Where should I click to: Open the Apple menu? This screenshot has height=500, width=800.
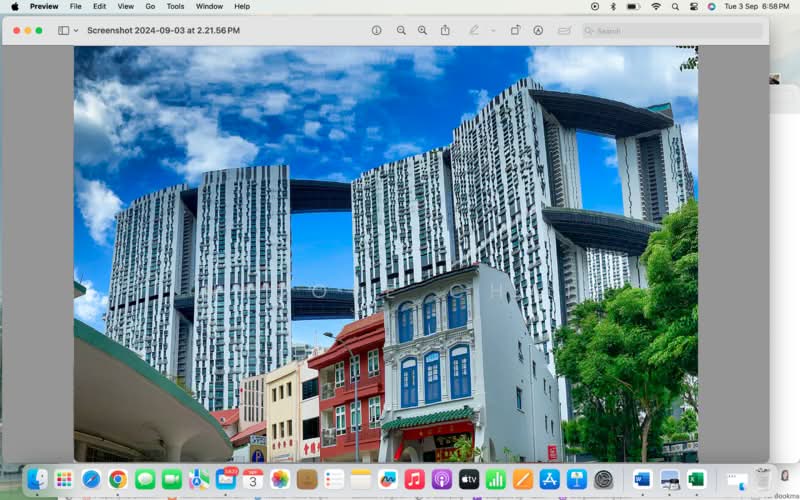[15, 7]
